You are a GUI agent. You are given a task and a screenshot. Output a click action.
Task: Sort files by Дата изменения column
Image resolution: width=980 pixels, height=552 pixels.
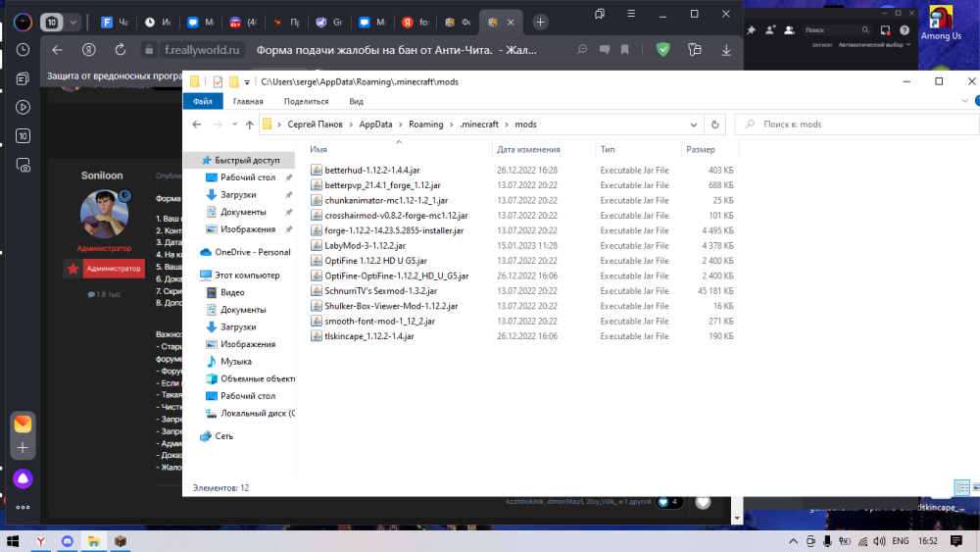click(x=528, y=149)
